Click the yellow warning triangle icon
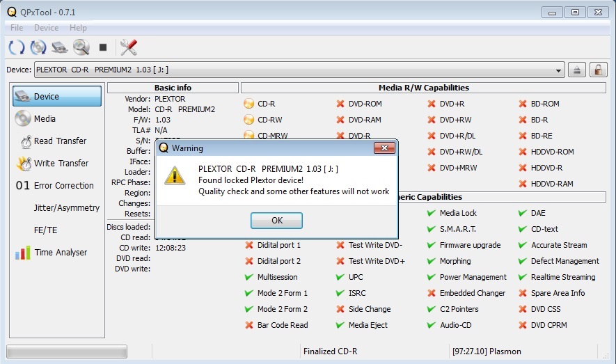The width and height of the screenshot is (616, 364). (175, 175)
